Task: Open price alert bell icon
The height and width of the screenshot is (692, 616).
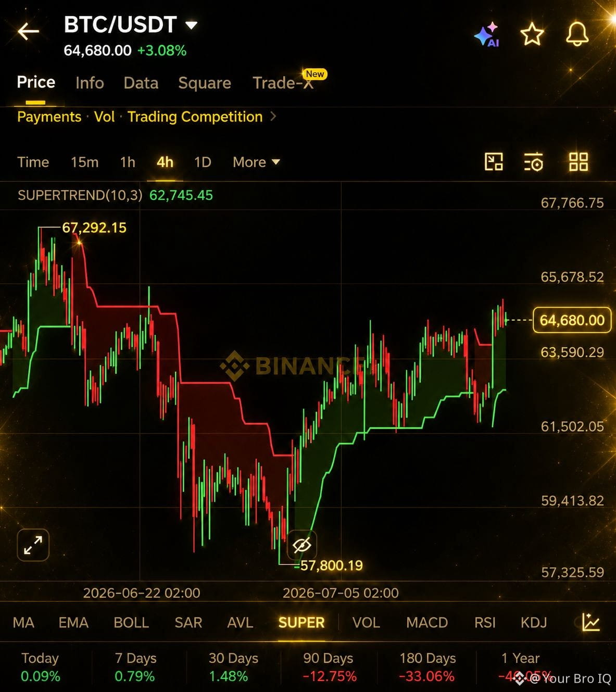Action: point(577,34)
